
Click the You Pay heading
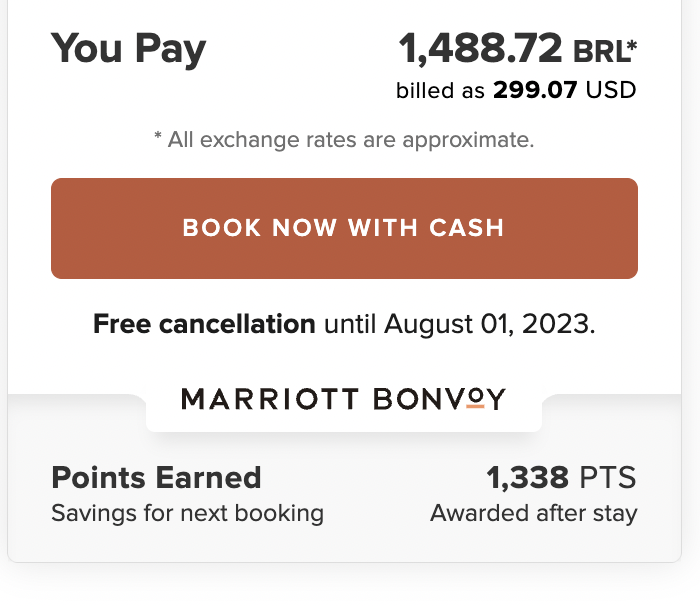click(128, 48)
